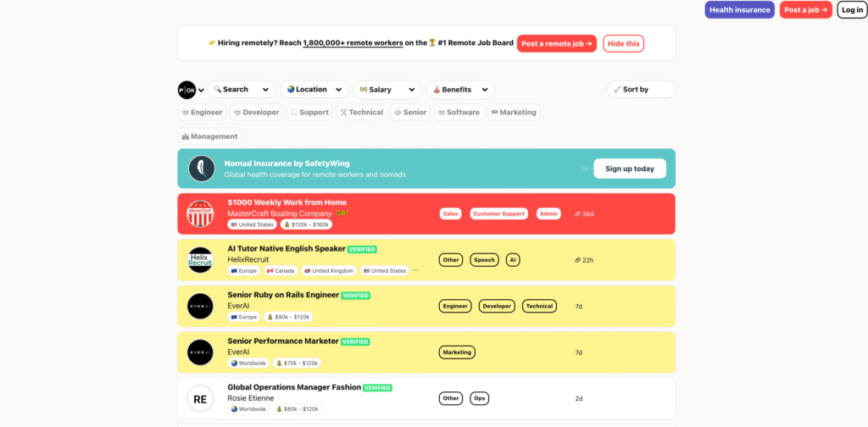Toggle the Marketing filter tag
Viewport: 868px width, 427px height.
[x=514, y=113]
